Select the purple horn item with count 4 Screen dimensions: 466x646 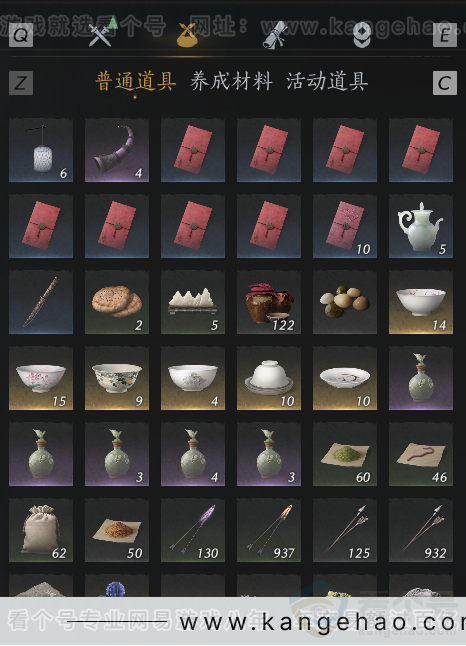pos(117,150)
